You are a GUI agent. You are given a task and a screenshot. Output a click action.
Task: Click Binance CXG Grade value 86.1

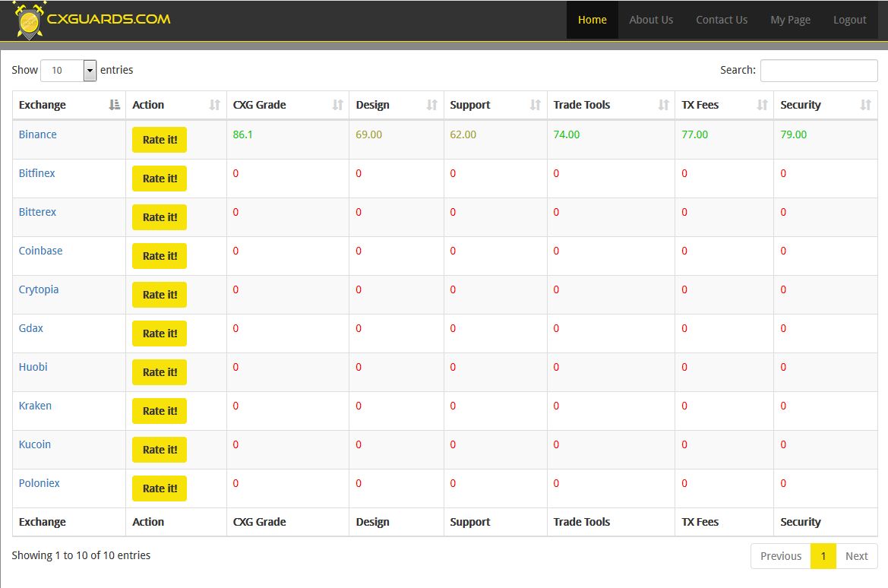[x=243, y=134]
